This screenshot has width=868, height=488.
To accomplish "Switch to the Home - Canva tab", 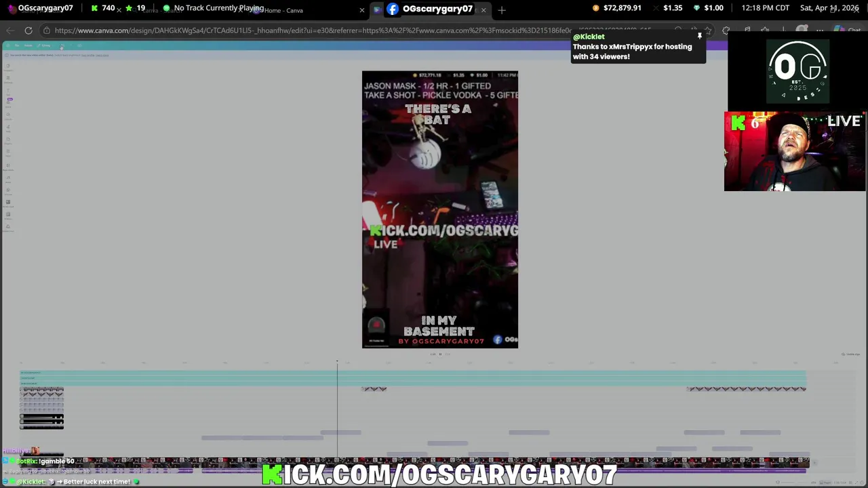I will click(x=283, y=10).
